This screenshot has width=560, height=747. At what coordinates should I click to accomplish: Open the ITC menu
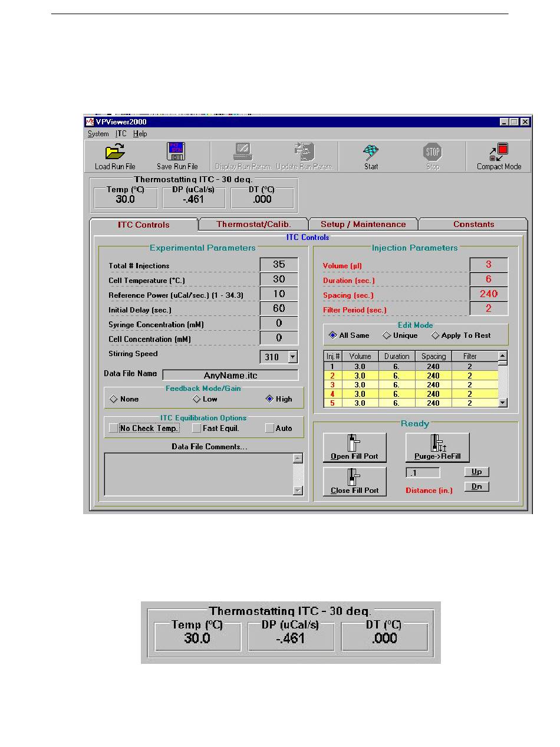click(120, 134)
